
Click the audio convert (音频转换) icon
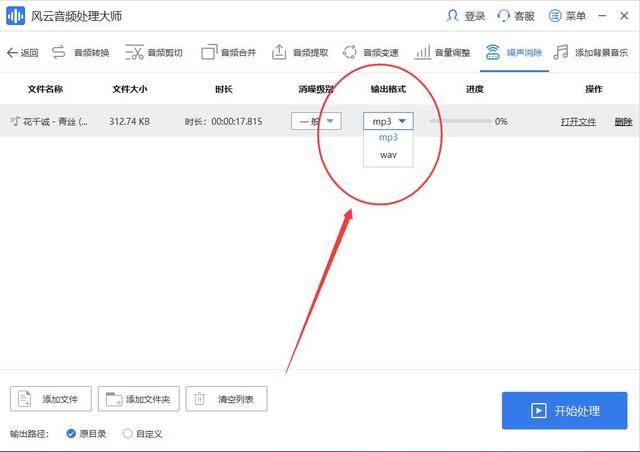(58, 52)
